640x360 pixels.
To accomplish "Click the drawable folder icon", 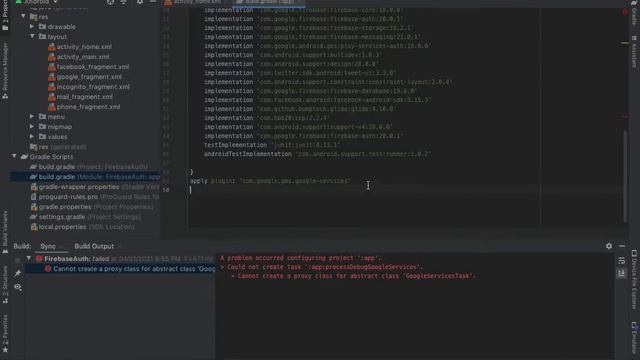I will [x=42, y=27].
